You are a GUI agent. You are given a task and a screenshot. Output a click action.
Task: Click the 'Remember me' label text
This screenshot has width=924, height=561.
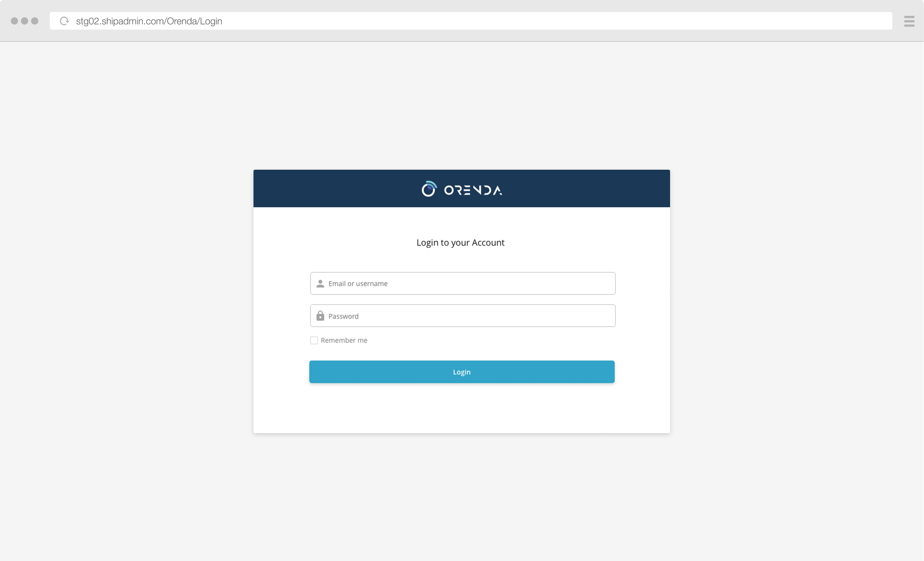pyautogui.click(x=344, y=340)
